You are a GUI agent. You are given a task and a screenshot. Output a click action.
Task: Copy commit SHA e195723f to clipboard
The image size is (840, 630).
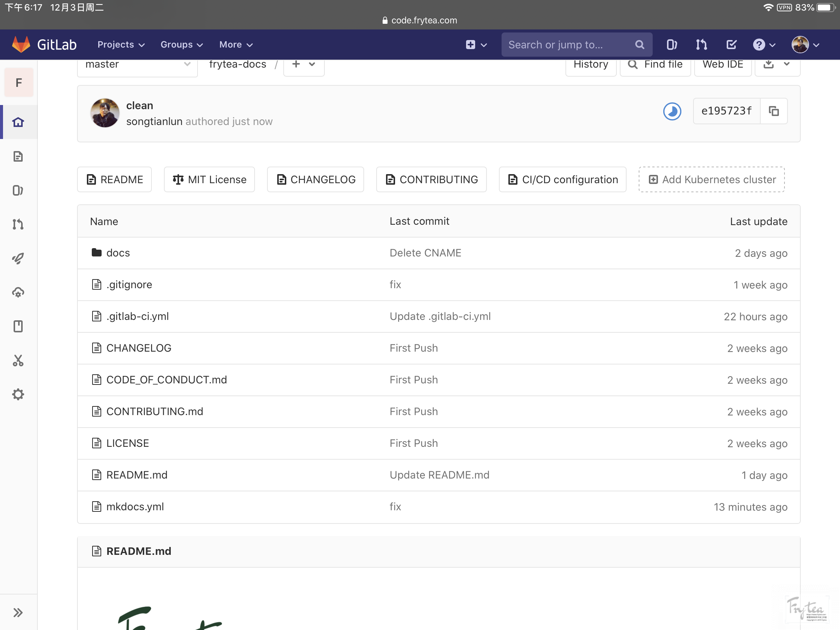(774, 111)
